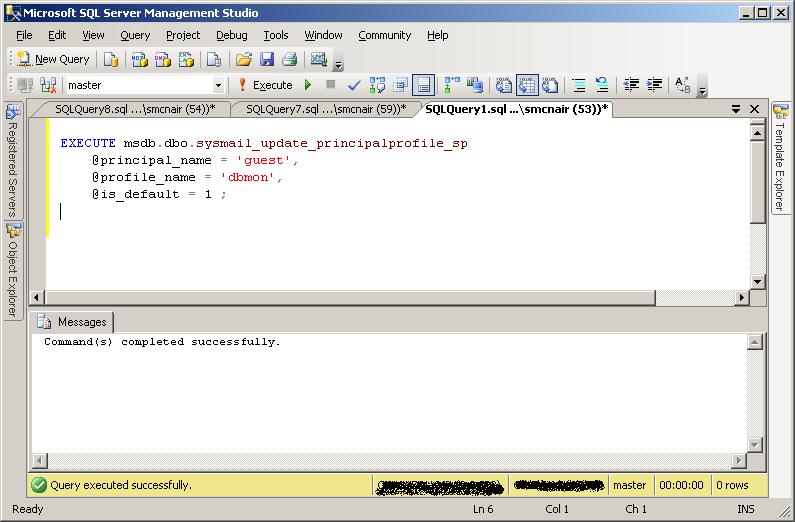Comment out the selected lines
The height and width of the screenshot is (522, 795).
(579, 85)
